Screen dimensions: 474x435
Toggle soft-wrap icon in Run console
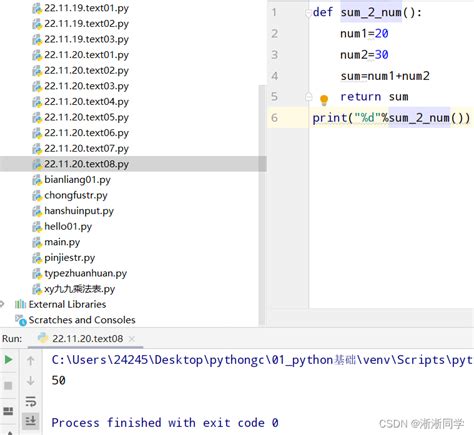click(31, 401)
